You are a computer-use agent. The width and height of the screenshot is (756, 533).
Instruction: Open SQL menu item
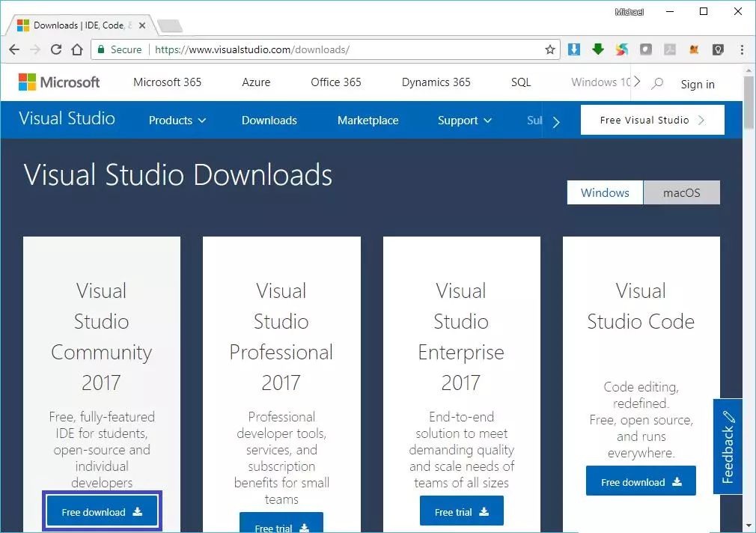(x=521, y=82)
